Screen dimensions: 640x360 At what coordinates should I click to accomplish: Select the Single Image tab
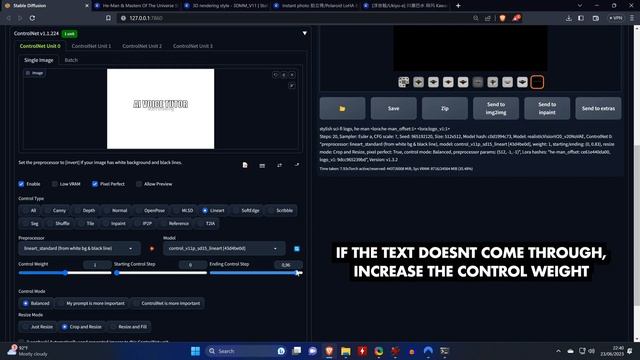pyautogui.click(x=39, y=60)
